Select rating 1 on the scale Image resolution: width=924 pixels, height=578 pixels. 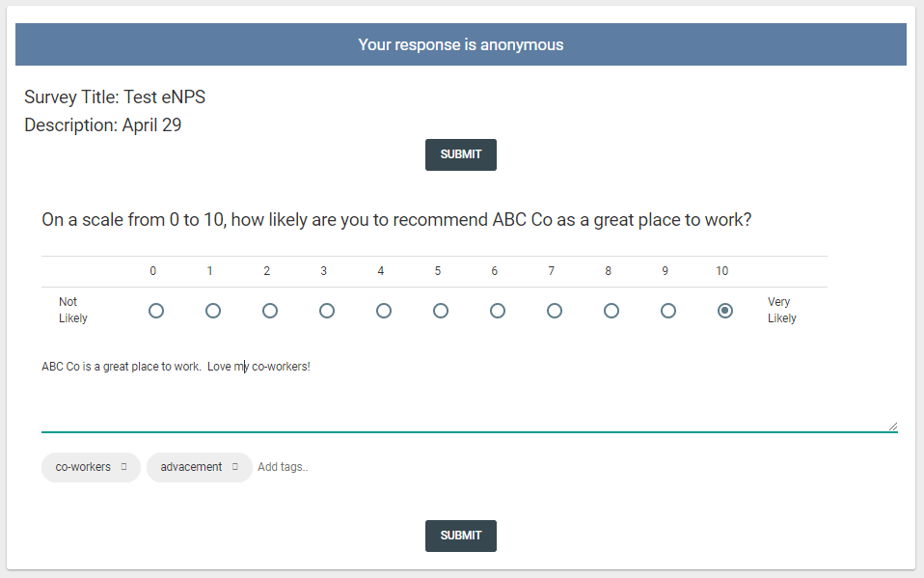point(213,311)
